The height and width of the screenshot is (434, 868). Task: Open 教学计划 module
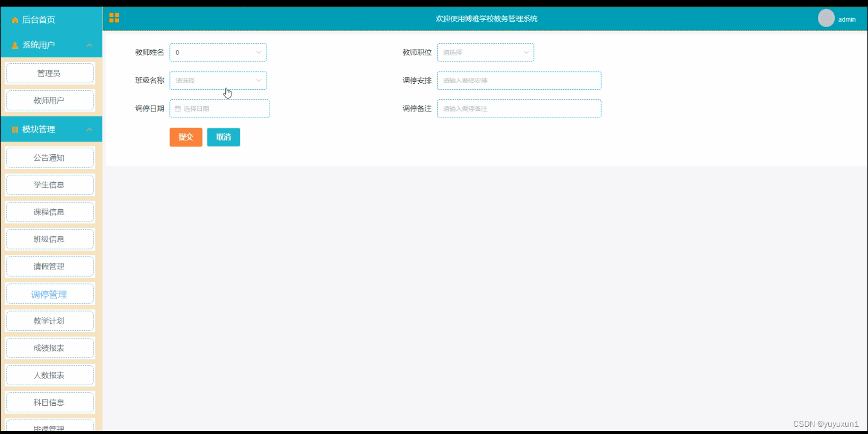pos(50,321)
